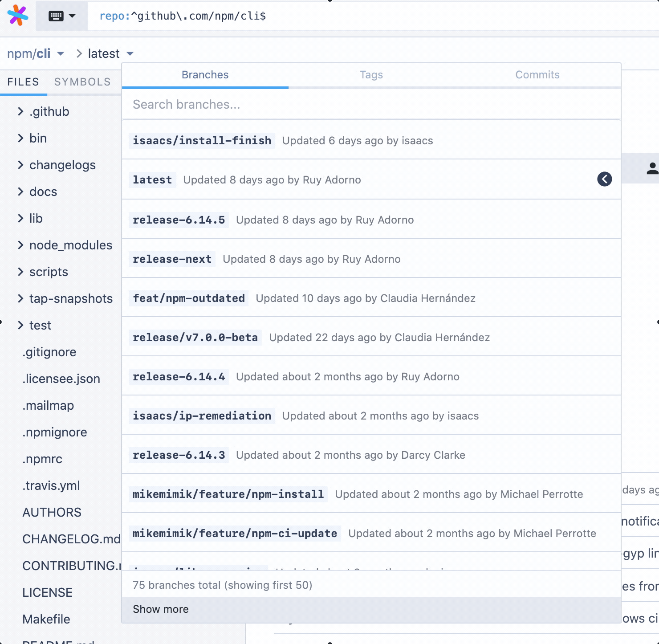Expand the node_modules folder
Viewport: 659px width, 644px height.
[x=65, y=245]
